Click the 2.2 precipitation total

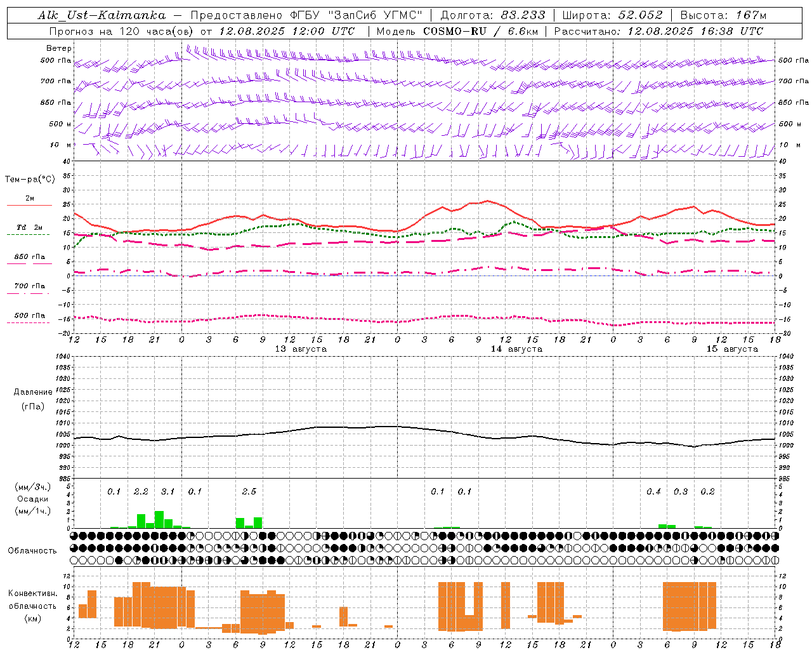click(141, 492)
